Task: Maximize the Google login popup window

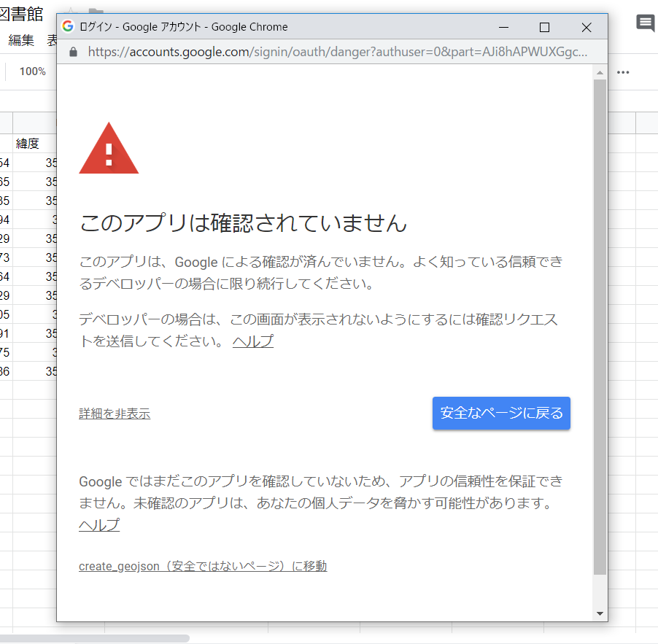Action: (544, 27)
